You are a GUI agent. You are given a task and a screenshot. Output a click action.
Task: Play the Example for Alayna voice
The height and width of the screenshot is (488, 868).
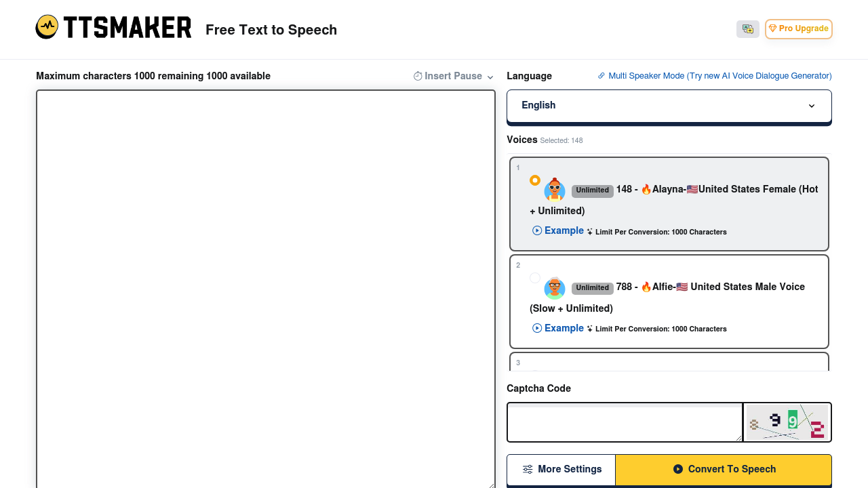(558, 230)
